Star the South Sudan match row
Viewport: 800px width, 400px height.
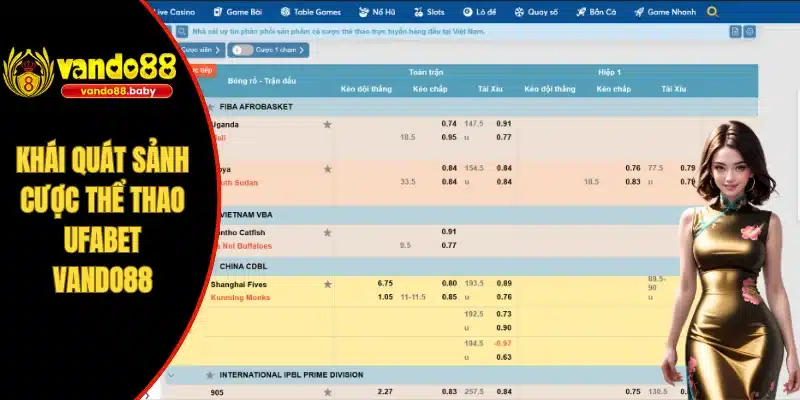[x=328, y=169]
